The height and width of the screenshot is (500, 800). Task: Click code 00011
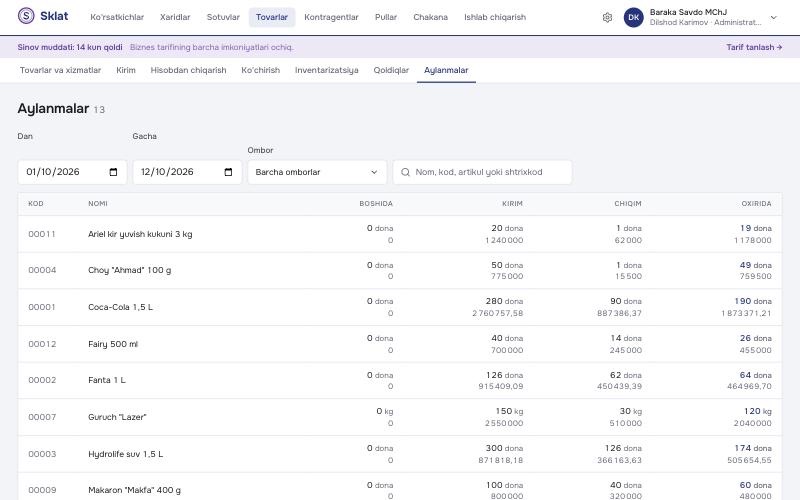[x=42, y=234]
